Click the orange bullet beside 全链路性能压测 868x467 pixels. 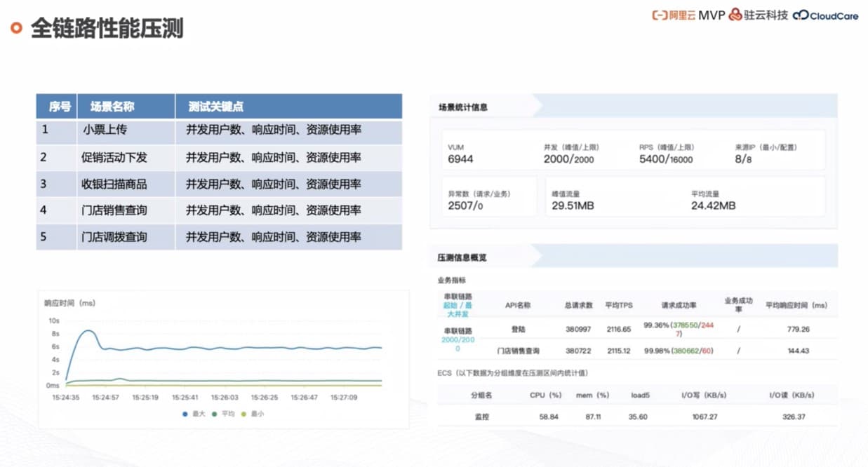click(16, 28)
